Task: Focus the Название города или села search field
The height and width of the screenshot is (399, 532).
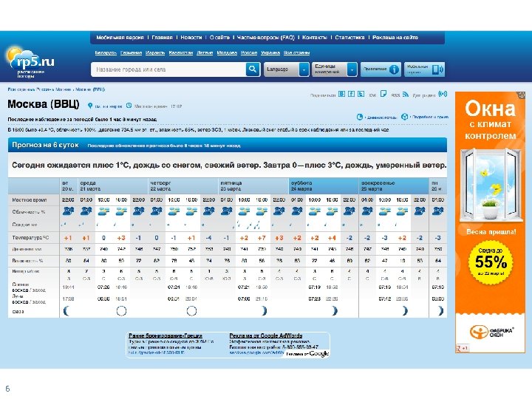Action: 168,69
